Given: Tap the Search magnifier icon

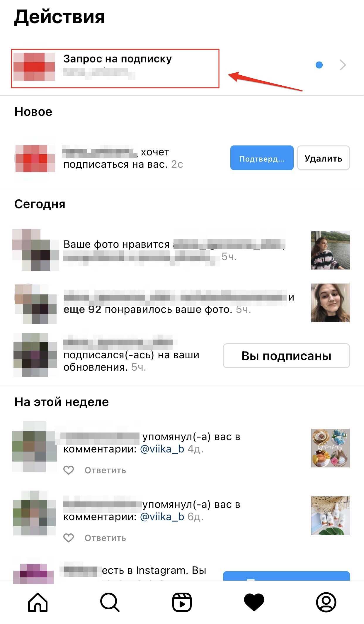Looking at the screenshot, I should pos(110,602).
